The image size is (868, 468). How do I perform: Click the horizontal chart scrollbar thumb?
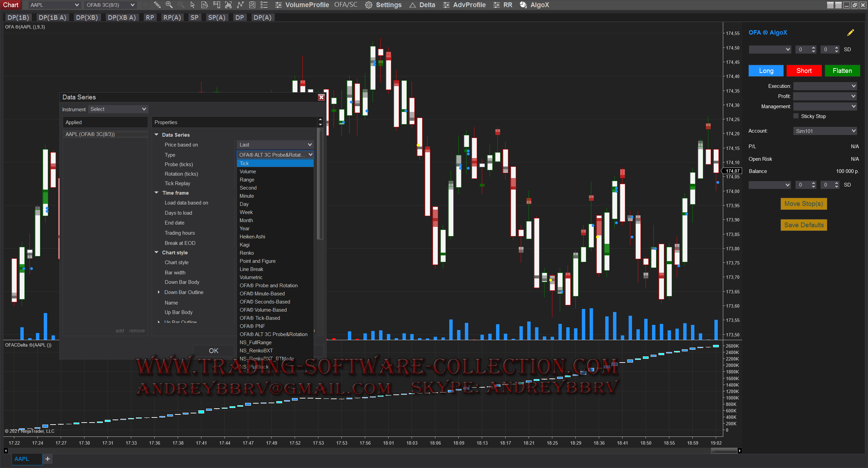(724, 450)
